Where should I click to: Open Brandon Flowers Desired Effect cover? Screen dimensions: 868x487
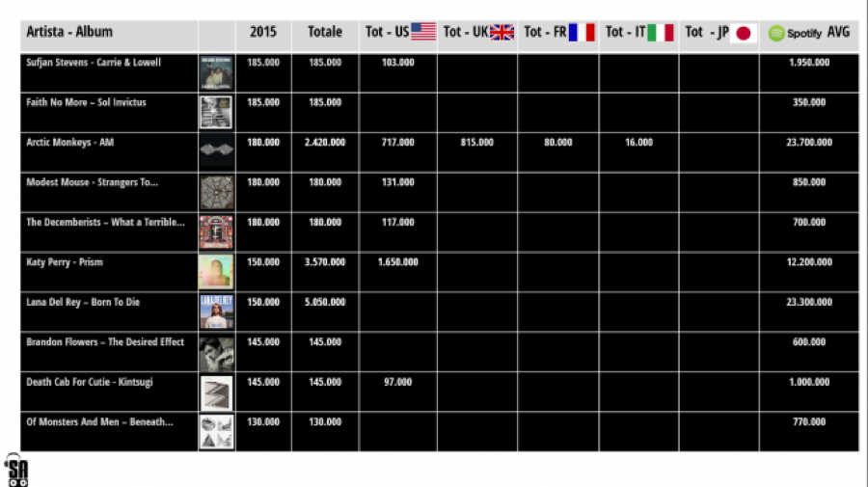coord(216,354)
